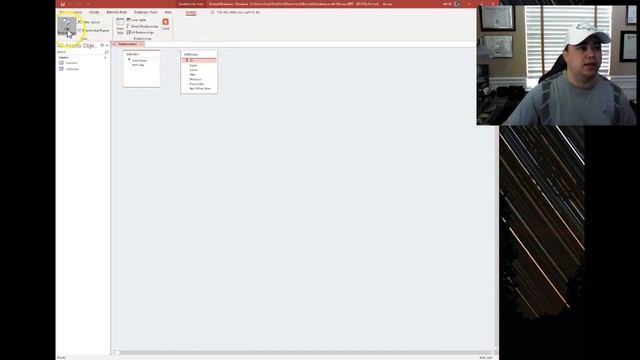Open the All Access Objects dropdown arrow

[102, 45]
